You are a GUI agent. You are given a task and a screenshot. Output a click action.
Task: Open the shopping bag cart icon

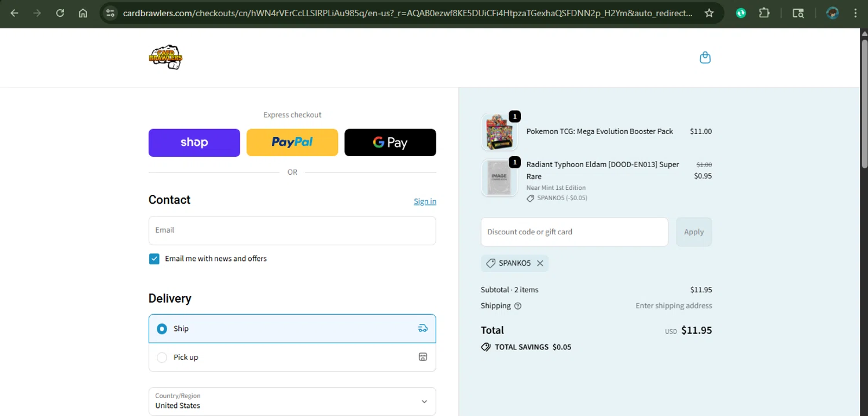[x=705, y=57]
